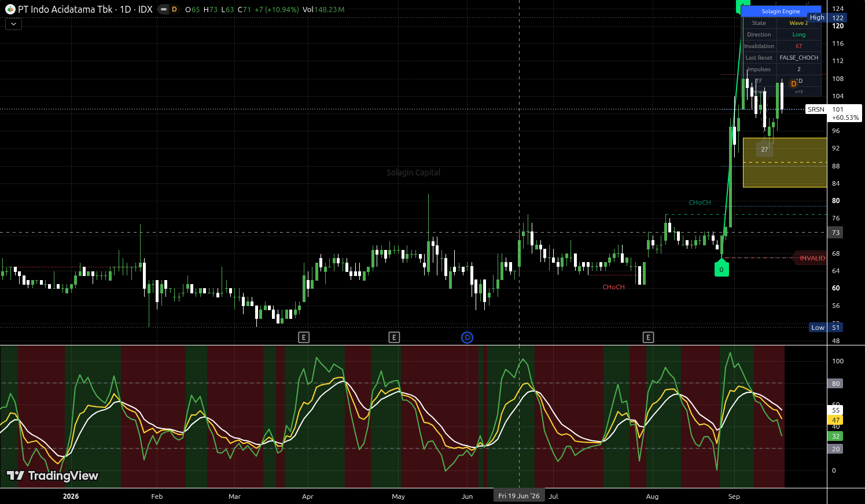Click the High 122 price label
Screen dimensions: 865x504
826,18
